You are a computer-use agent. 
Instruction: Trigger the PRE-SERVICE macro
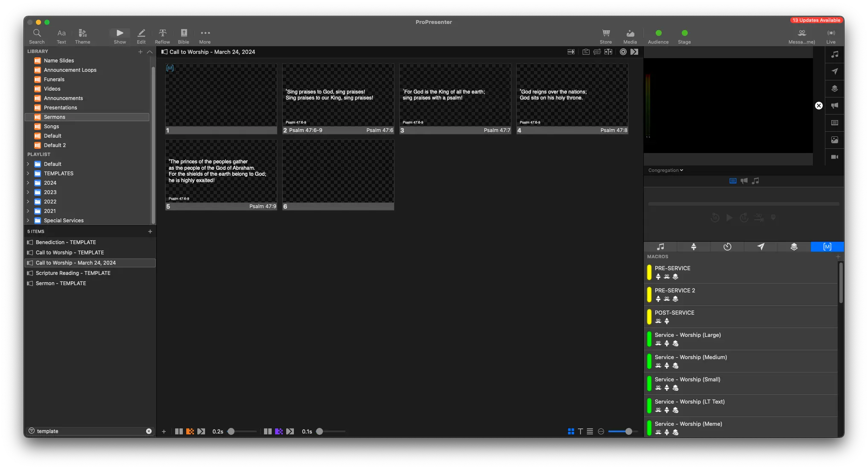[x=672, y=268]
